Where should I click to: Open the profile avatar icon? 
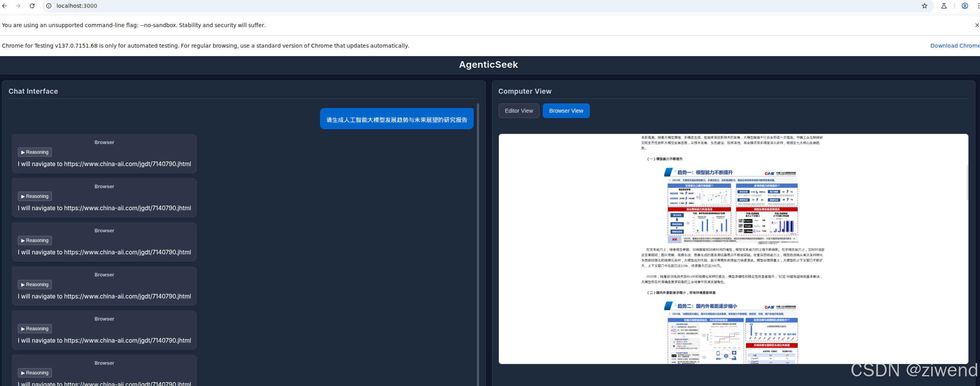965,6
